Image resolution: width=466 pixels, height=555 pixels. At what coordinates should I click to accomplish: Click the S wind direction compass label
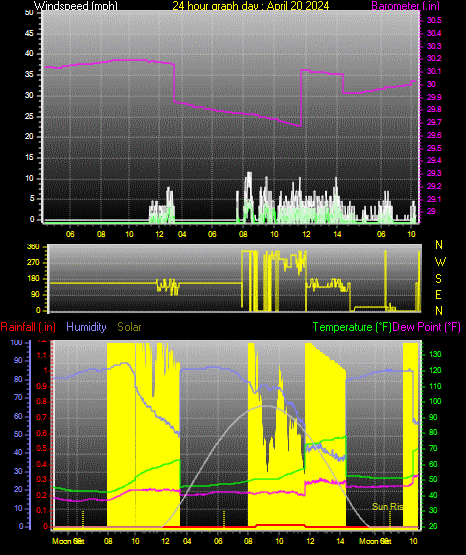coord(438,279)
